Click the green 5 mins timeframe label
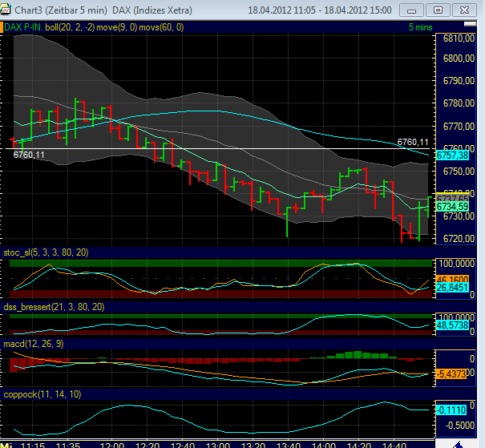This screenshot has height=448, width=485. [x=420, y=27]
